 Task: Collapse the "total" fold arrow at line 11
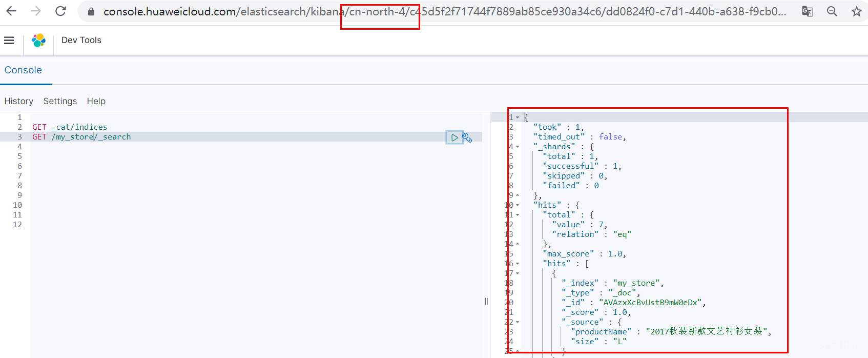[x=518, y=215]
